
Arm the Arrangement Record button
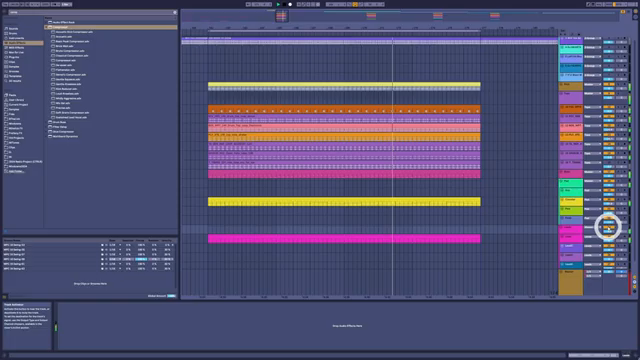click(290, 4)
